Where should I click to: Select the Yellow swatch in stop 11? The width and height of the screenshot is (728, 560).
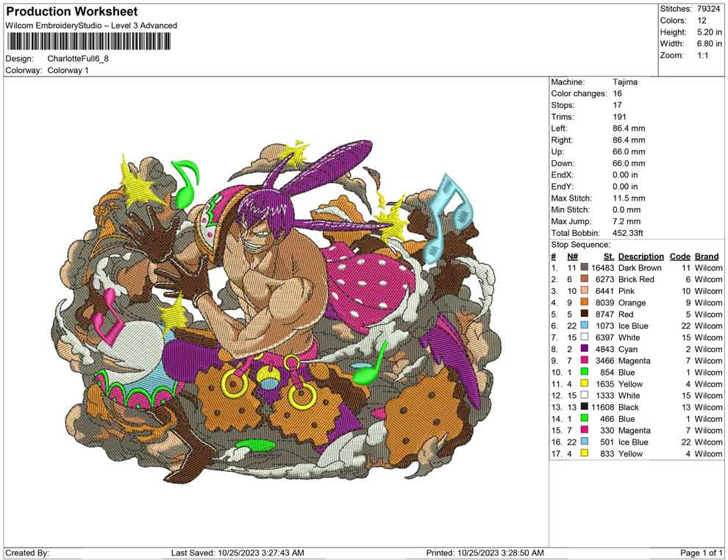tap(585, 383)
